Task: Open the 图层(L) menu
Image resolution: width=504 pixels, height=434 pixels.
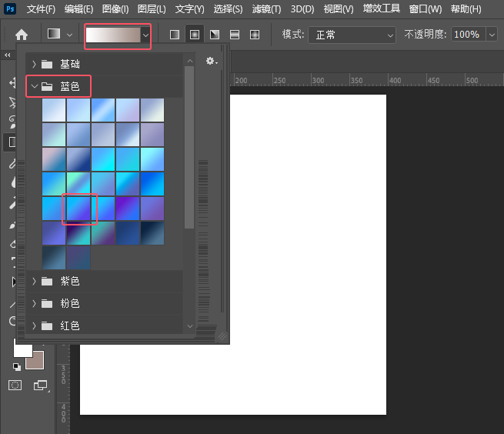Action: [x=151, y=9]
